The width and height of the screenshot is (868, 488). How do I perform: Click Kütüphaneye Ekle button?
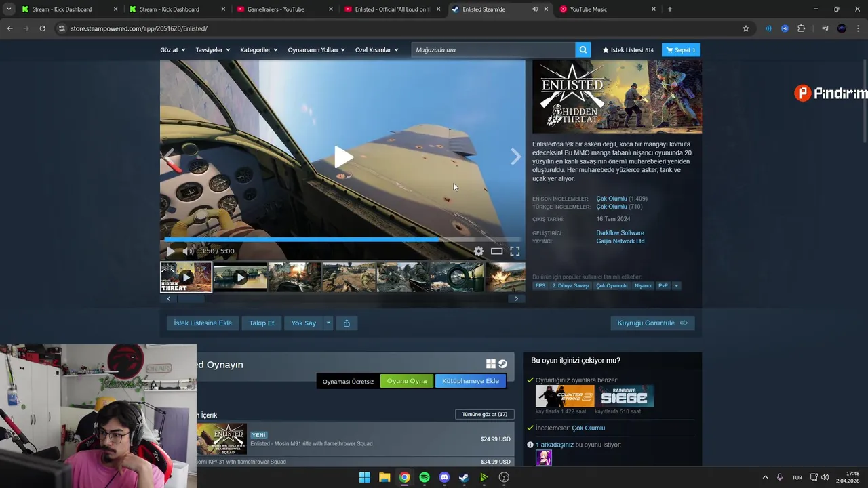pos(471,381)
